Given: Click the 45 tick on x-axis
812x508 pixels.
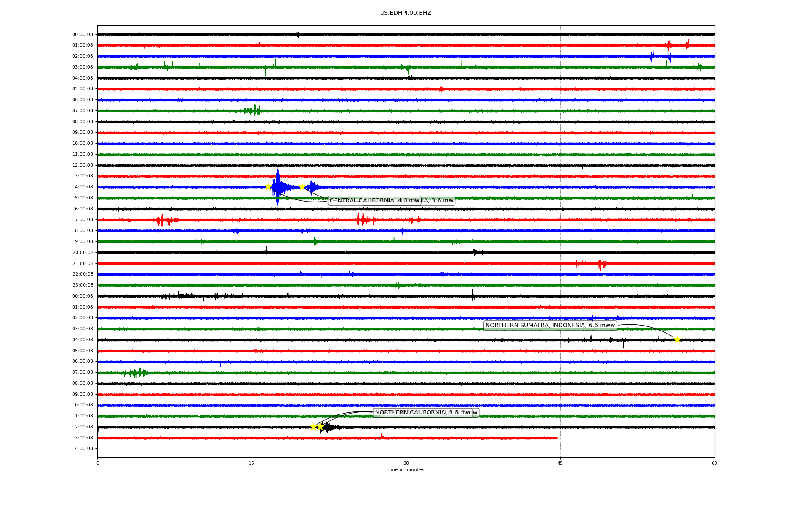Looking at the screenshot, I should pyautogui.click(x=560, y=463).
